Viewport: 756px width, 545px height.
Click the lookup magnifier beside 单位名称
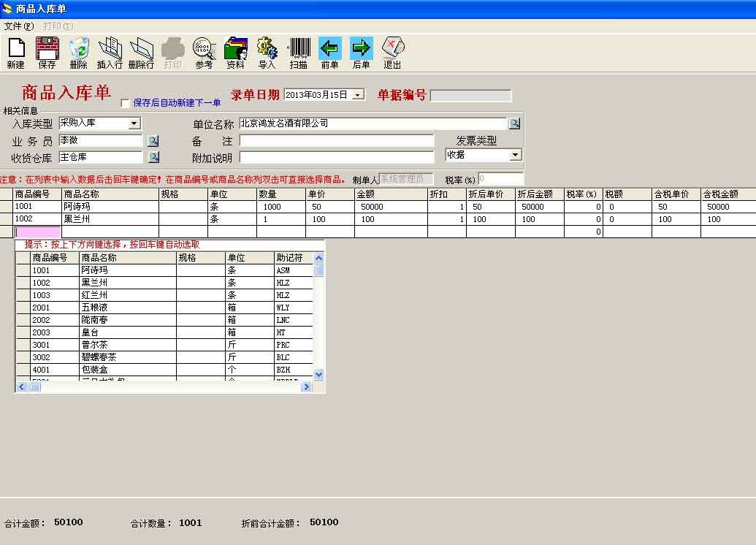[x=515, y=122]
